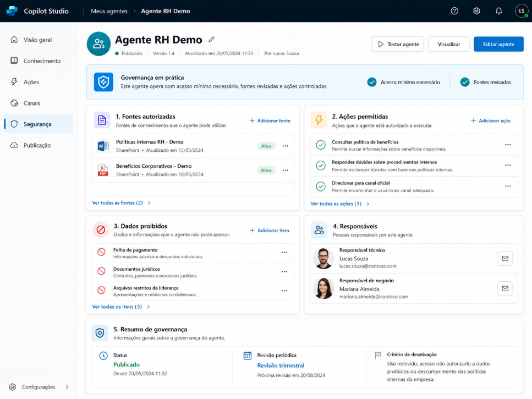
Task: Click the Resumo de governança shield icon
Action: 100,333
